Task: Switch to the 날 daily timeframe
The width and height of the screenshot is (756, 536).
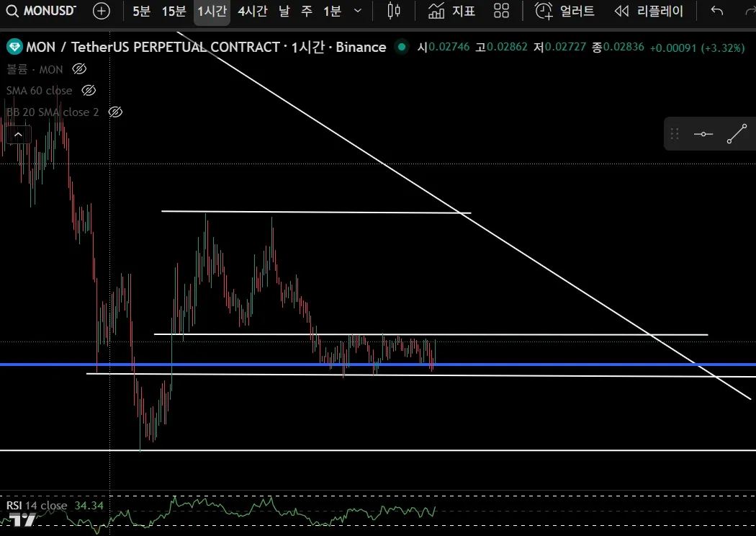Action: click(x=284, y=11)
